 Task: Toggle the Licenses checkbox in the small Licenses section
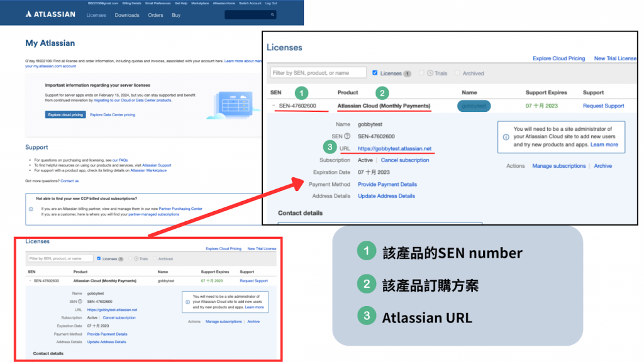(x=99, y=258)
